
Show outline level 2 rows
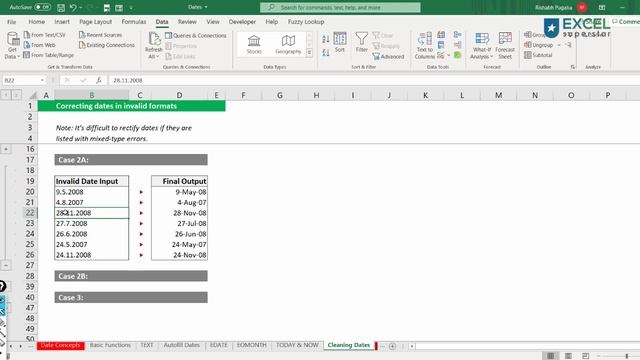[16, 95]
